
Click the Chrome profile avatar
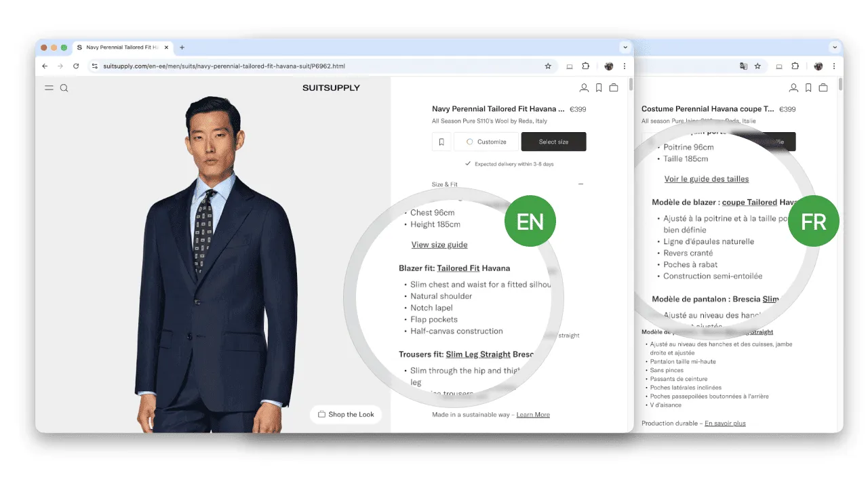(x=608, y=66)
